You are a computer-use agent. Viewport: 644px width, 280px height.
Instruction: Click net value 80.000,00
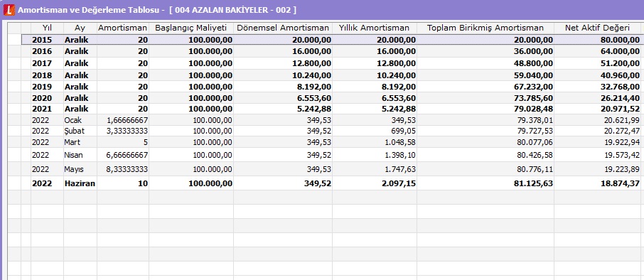(598, 40)
